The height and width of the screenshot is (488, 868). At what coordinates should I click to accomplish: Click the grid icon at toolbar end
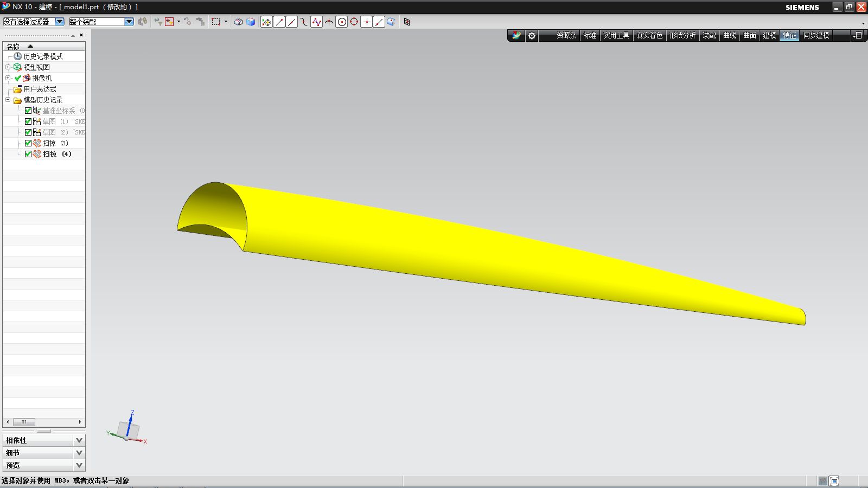pos(407,22)
